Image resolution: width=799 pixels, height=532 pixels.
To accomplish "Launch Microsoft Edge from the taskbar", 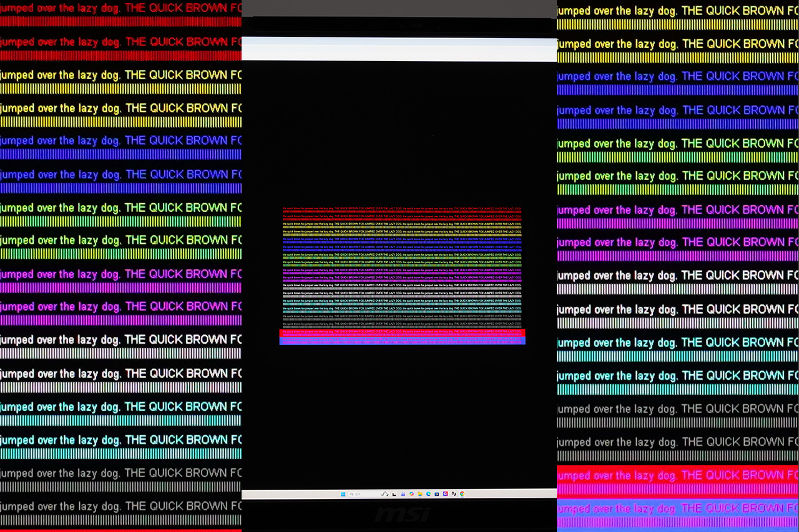I will tap(428, 494).
